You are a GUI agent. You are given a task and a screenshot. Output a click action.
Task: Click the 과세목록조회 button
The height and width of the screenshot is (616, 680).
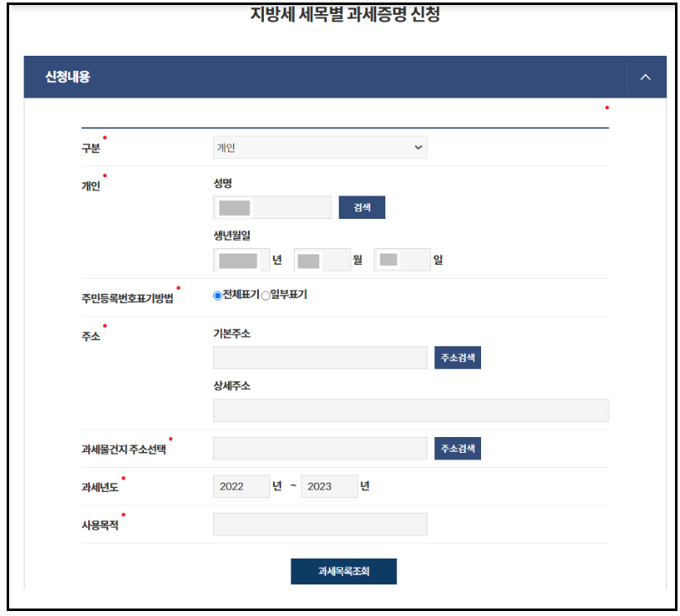[x=344, y=571]
